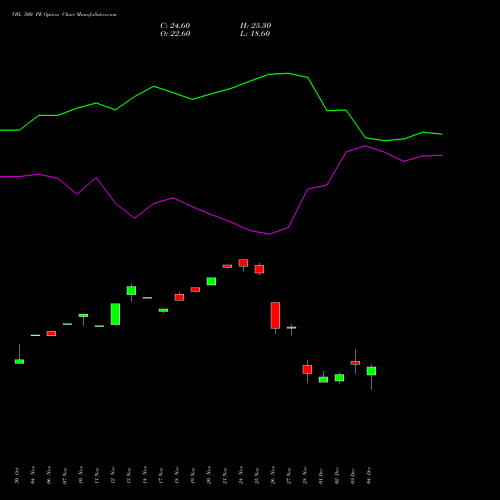The height and width of the screenshot is (500, 500).
Task: Select the 21 Nov date label
Action: pyautogui.click(x=225, y=476)
